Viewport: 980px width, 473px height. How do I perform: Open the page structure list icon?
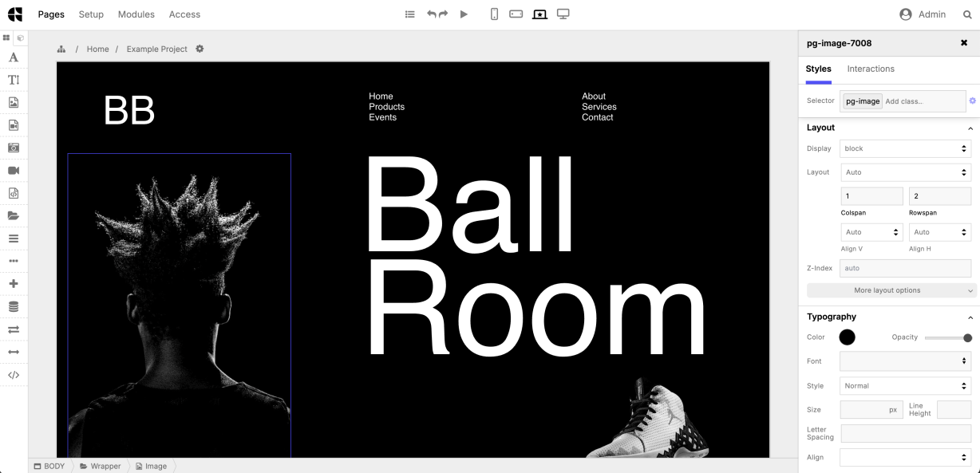click(409, 14)
